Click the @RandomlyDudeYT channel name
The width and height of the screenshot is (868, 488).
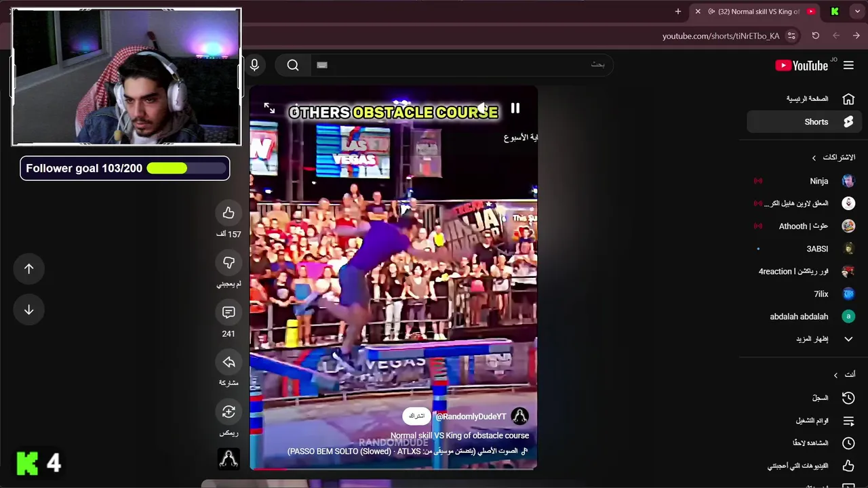(x=471, y=417)
